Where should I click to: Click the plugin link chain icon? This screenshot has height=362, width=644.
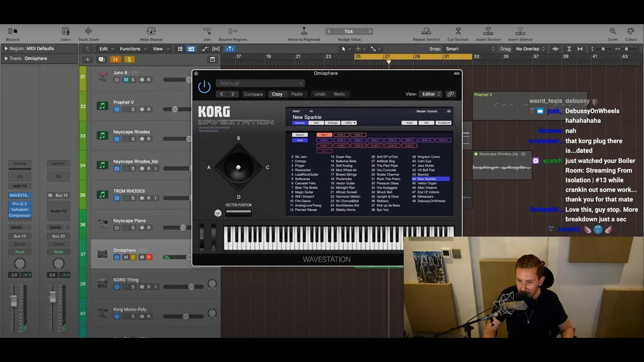pyautogui.click(x=451, y=94)
